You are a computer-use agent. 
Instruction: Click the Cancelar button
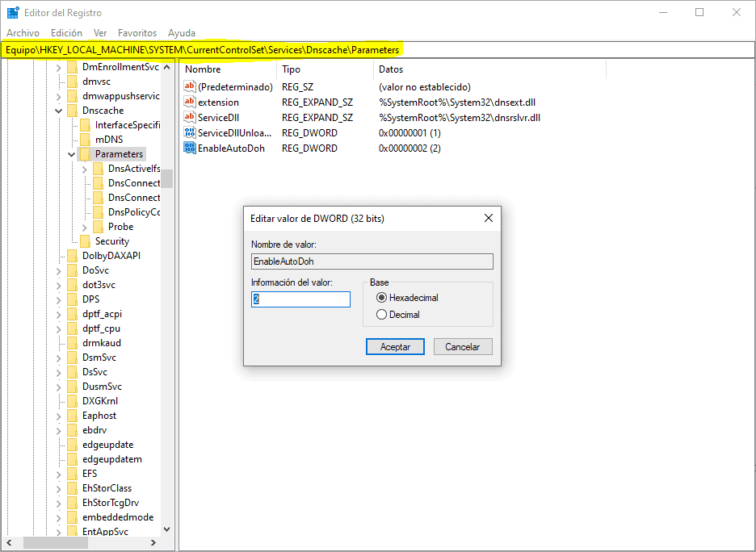click(462, 347)
